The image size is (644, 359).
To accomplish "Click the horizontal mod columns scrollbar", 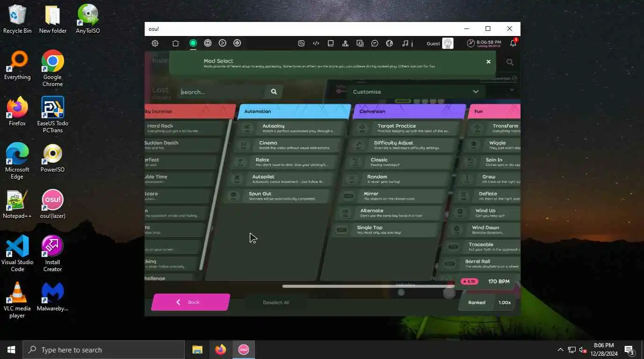I will 368,286.
